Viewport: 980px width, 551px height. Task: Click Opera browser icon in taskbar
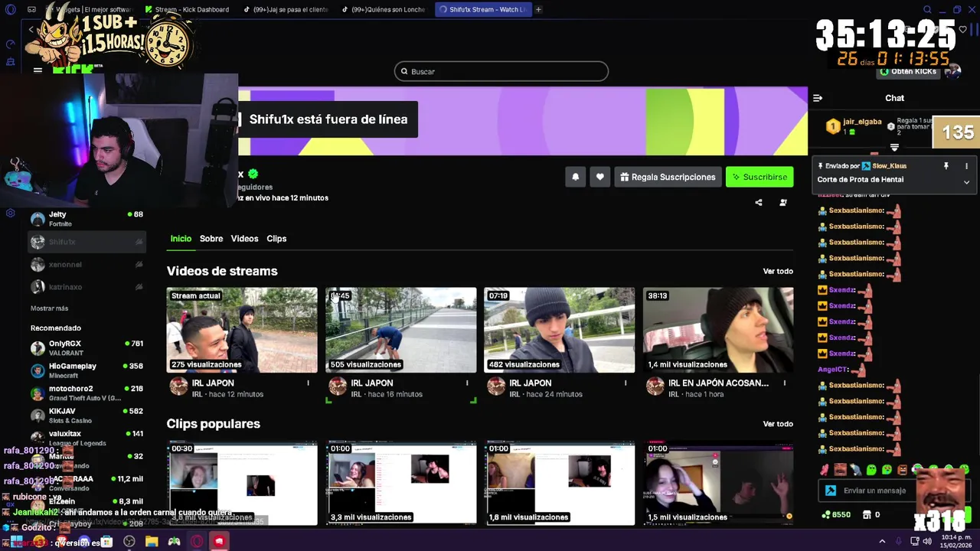click(198, 541)
